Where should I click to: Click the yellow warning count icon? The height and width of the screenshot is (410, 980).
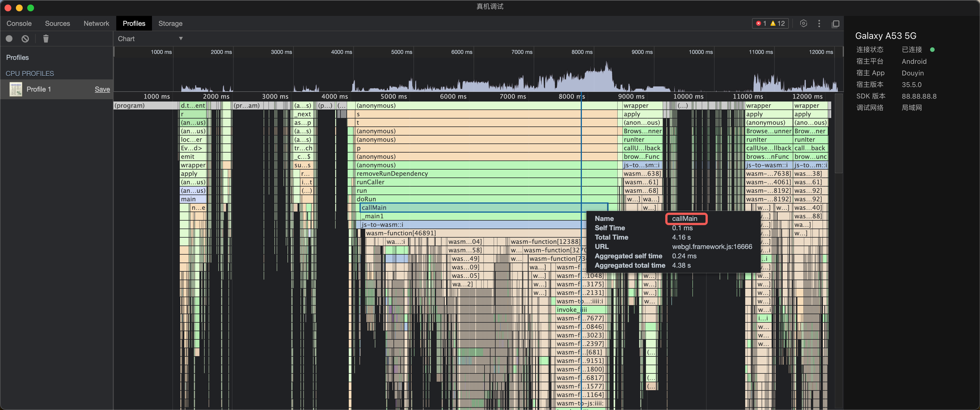click(773, 23)
